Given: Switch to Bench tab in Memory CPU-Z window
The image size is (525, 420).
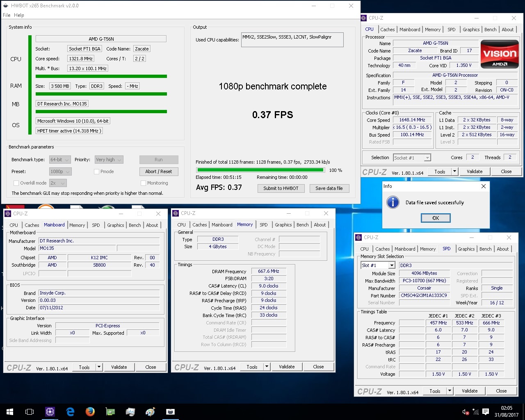Looking at the screenshot, I should point(303,225).
